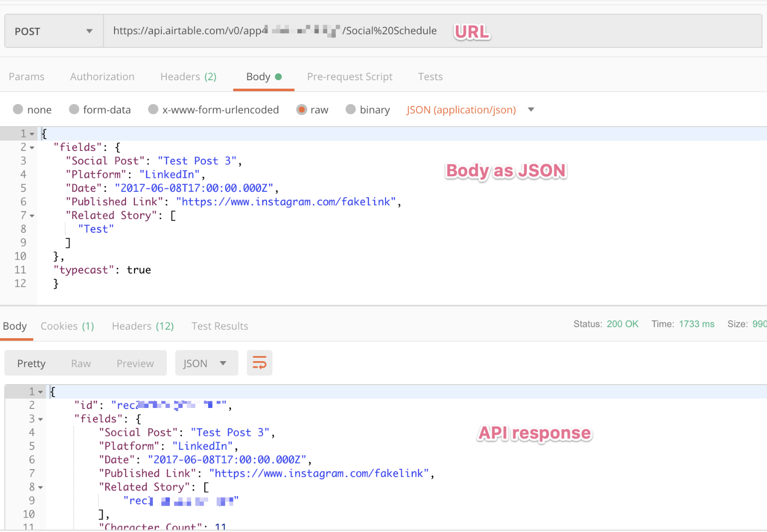Open the Cookies (1) response tab
Image resolution: width=767 pixels, height=532 pixels.
(x=67, y=326)
